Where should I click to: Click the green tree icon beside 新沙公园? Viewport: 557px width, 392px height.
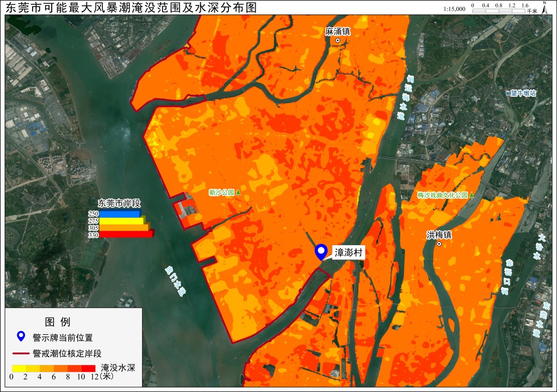238,192
